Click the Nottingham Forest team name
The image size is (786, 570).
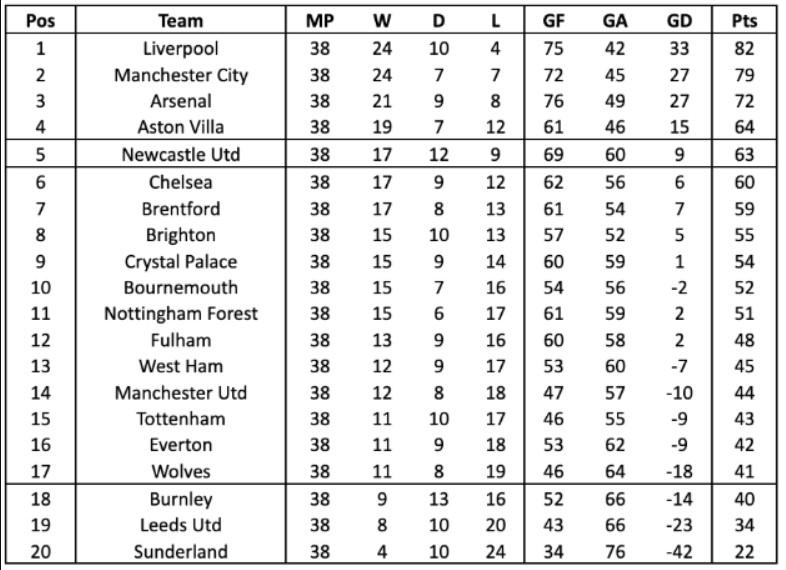click(x=181, y=314)
